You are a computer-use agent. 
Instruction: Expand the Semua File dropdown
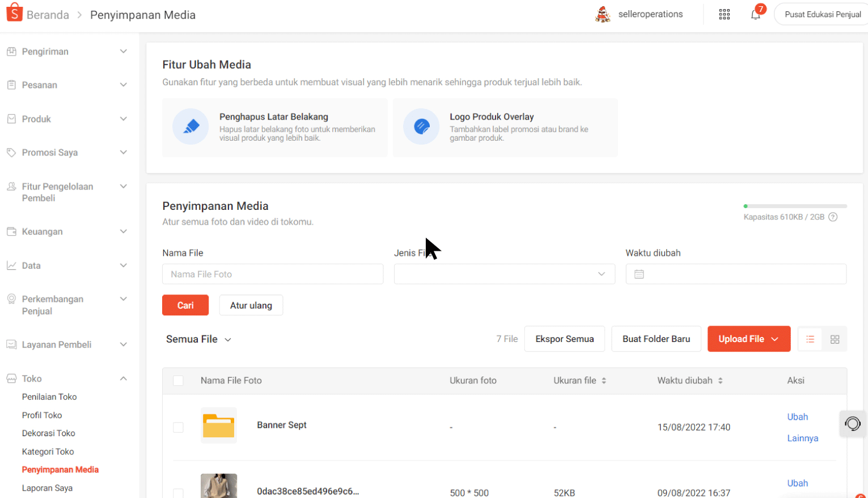(x=198, y=339)
